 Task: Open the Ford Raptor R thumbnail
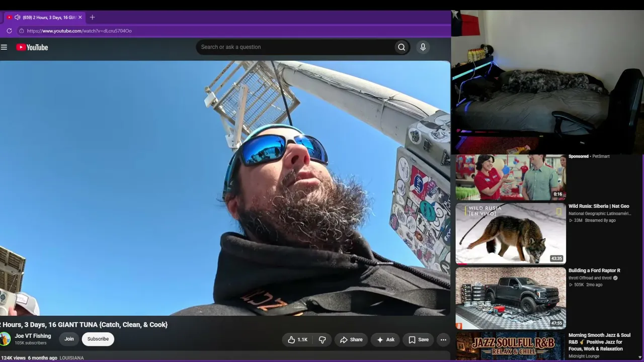(511, 298)
